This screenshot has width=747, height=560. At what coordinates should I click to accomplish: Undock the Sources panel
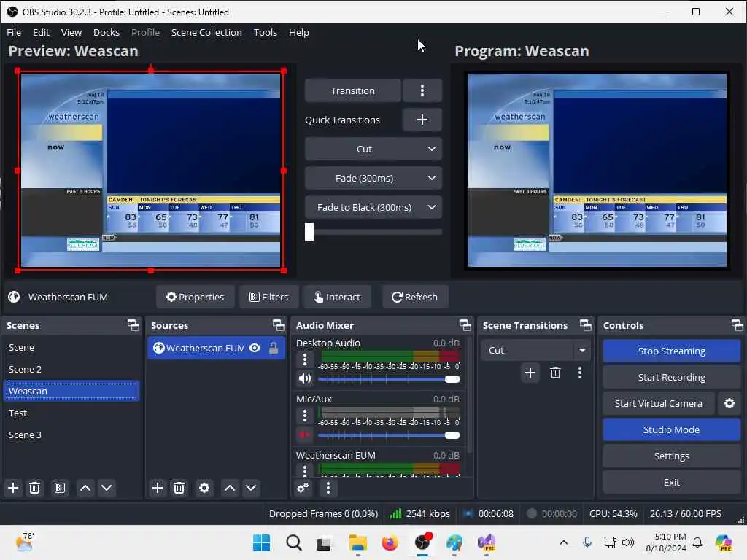[x=278, y=325]
